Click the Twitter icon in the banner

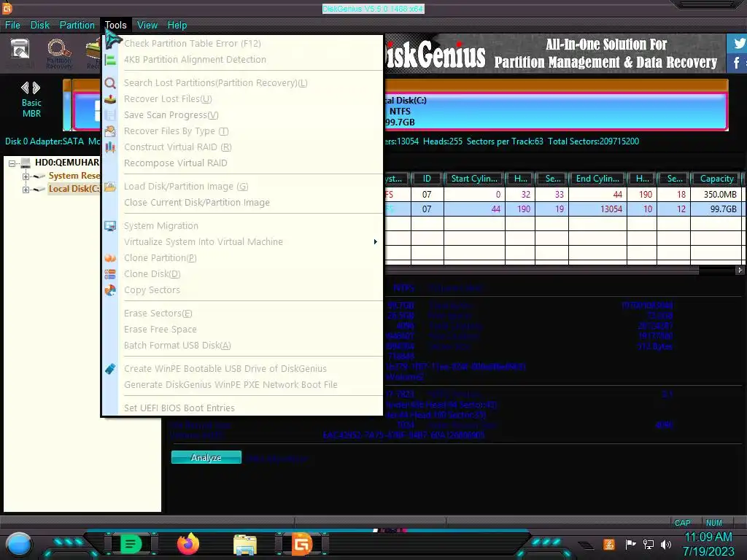(738, 43)
